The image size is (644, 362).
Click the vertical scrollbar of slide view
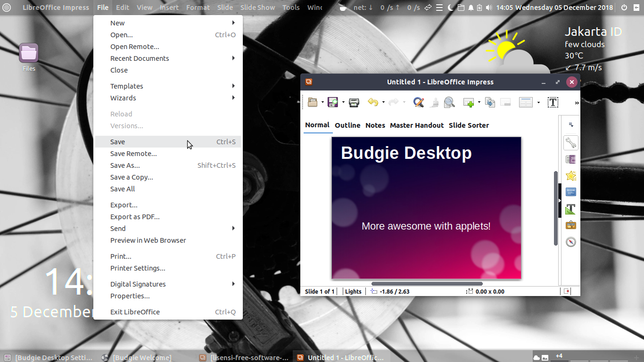[556, 208]
